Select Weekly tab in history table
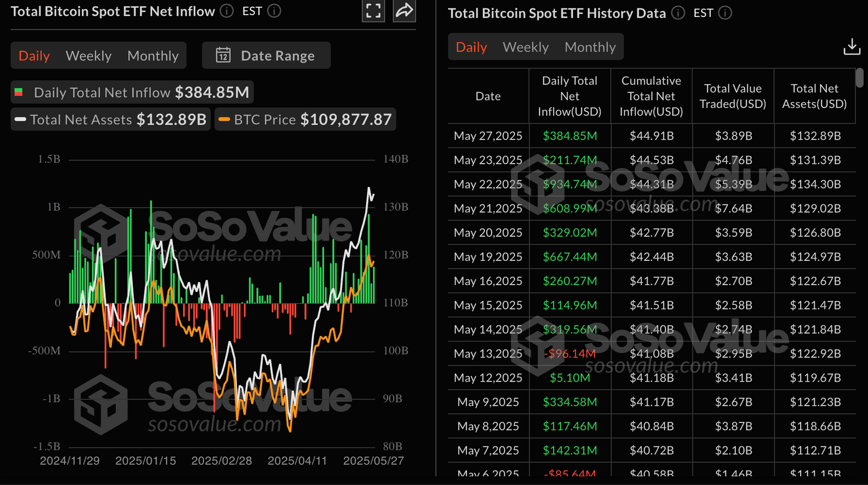Viewport: 868px width, 485px height. (x=526, y=47)
